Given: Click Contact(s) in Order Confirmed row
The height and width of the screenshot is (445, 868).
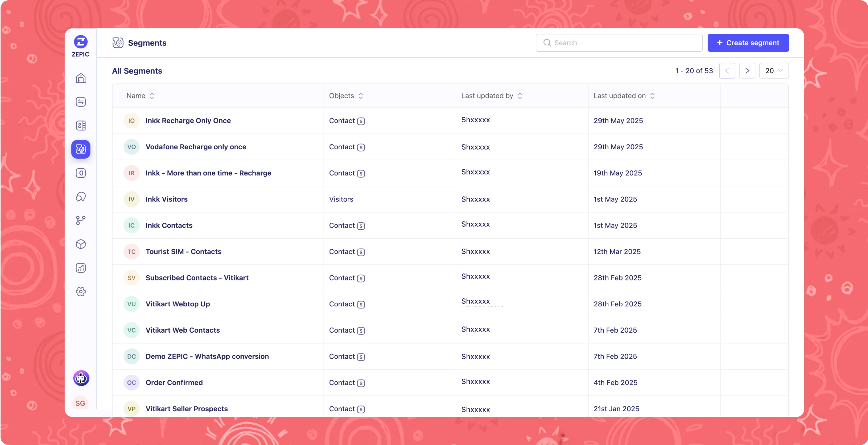Looking at the screenshot, I should tap(347, 383).
